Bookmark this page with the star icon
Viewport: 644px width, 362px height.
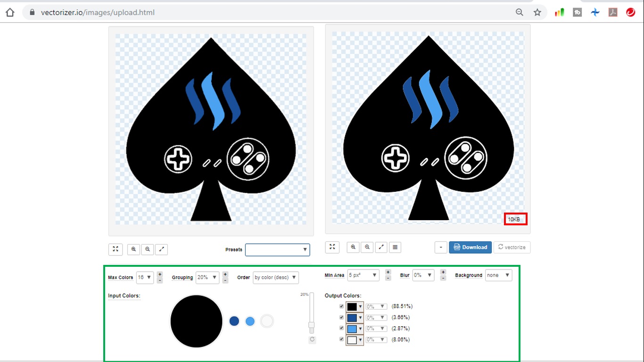click(537, 12)
